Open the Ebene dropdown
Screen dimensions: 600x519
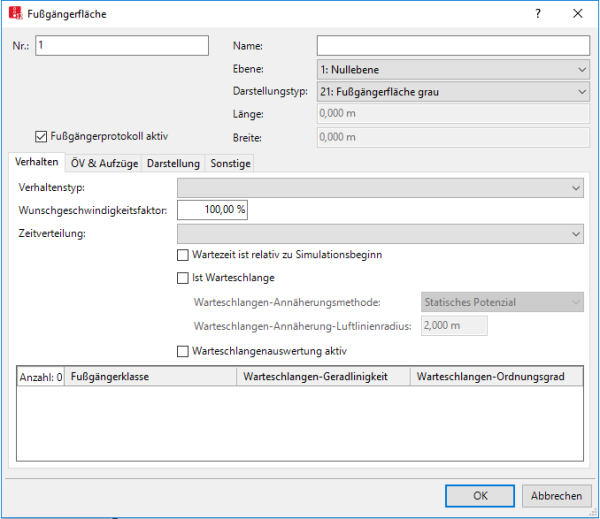click(x=453, y=69)
